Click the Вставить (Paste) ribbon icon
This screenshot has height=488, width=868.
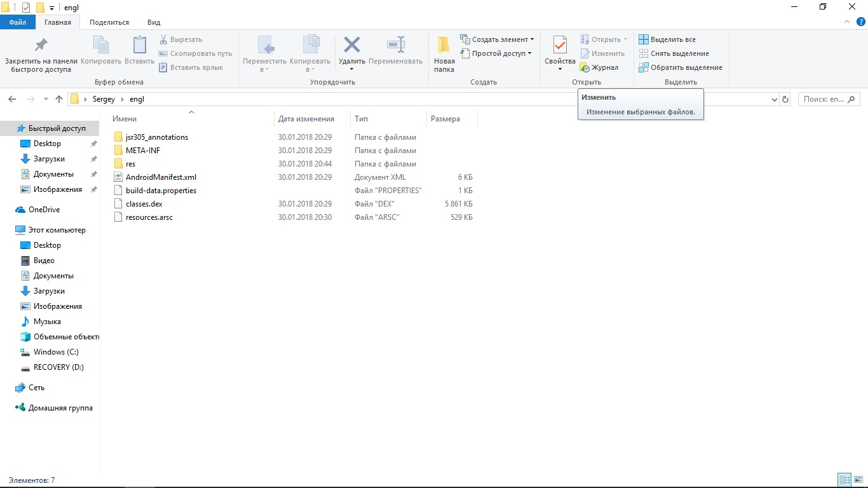[x=139, y=51]
